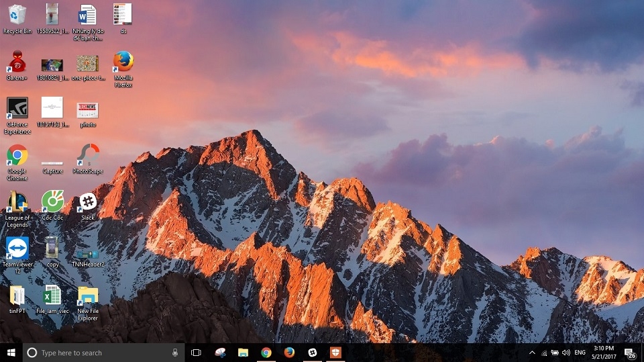Open the Snipping Tool in the taskbar
This screenshot has height=362, width=644.
click(x=220, y=353)
